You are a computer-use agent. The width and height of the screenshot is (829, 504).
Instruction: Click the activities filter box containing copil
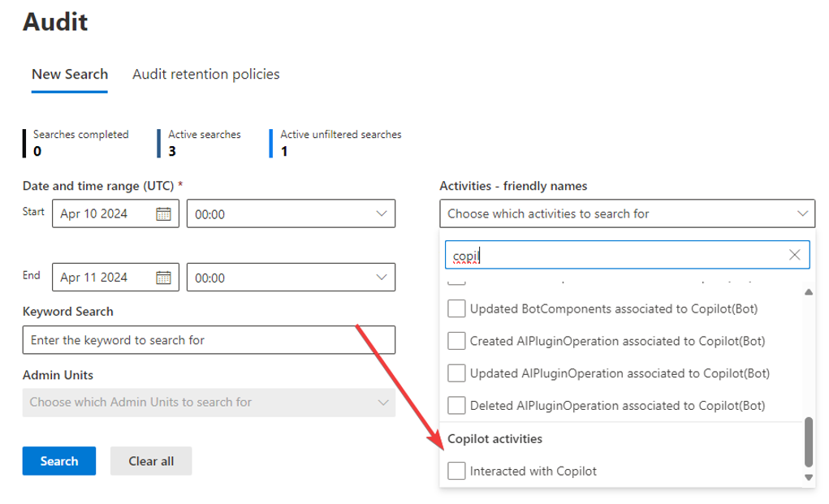point(627,255)
